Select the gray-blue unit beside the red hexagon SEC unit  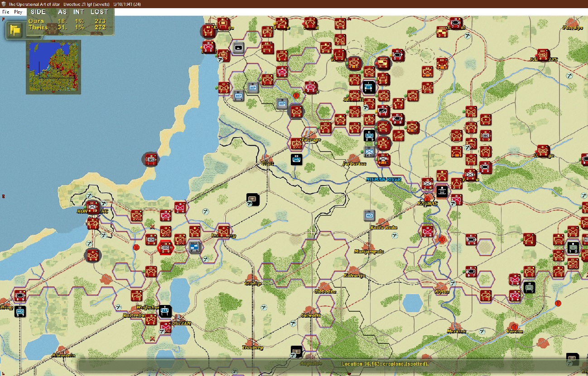(195, 247)
